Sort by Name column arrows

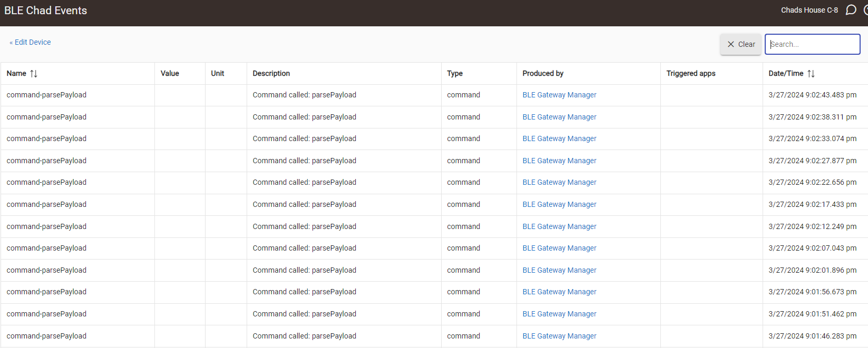pyautogui.click(x=34, y=74)
